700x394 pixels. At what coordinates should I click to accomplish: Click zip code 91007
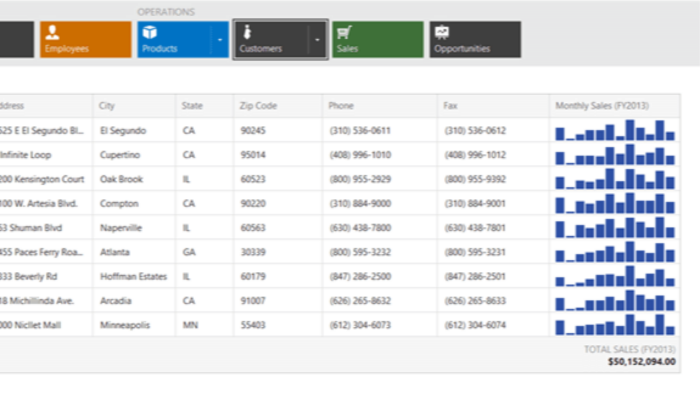[253, 301]
